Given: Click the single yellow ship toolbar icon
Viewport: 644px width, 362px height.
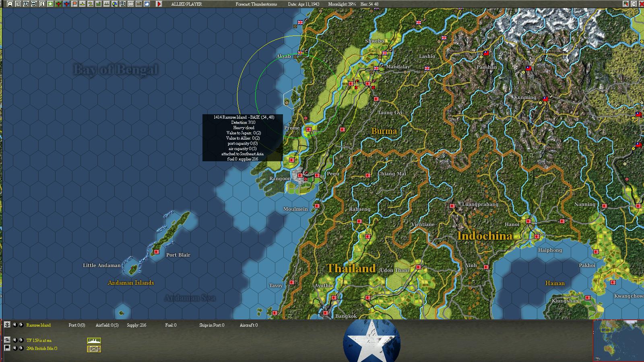Looking at the screenshot, I should pos(83,4).
